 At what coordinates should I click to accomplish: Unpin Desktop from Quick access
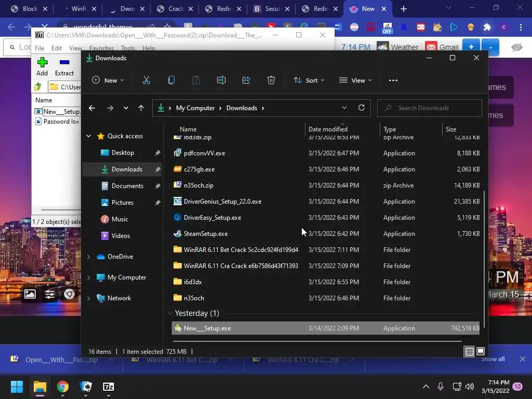(x=157, y=153)
